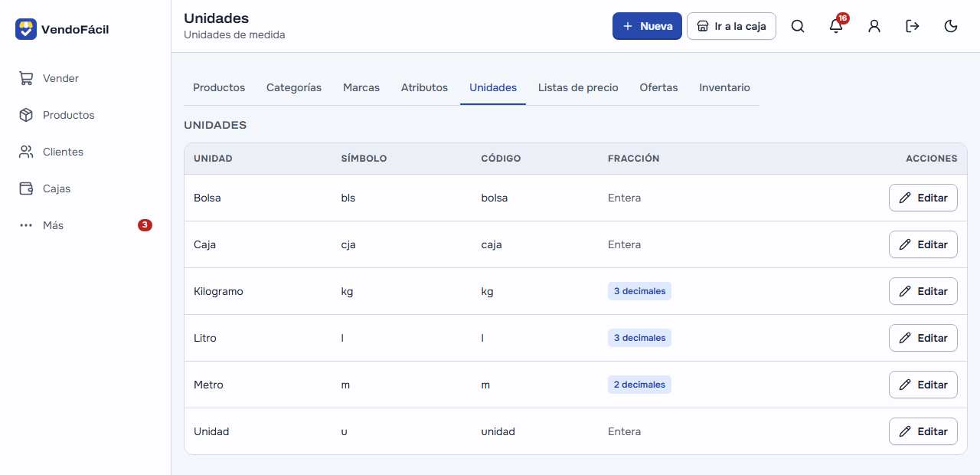
Task: Click the Símbolo column header
Action: [x=364, y=159]
